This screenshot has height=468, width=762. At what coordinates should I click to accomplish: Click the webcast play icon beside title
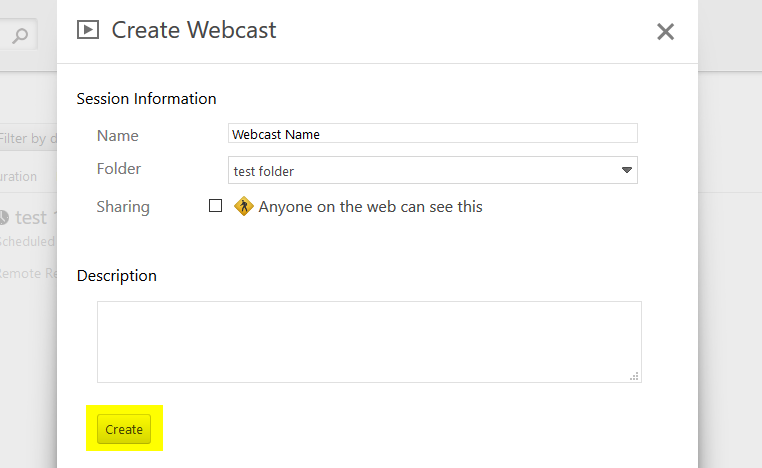(88, 30)
